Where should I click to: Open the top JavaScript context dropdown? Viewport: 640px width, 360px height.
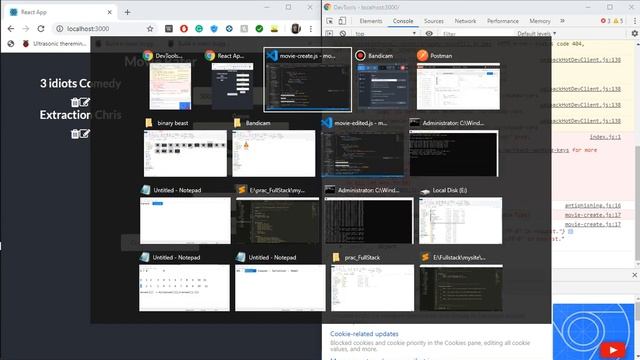(385, 33)
